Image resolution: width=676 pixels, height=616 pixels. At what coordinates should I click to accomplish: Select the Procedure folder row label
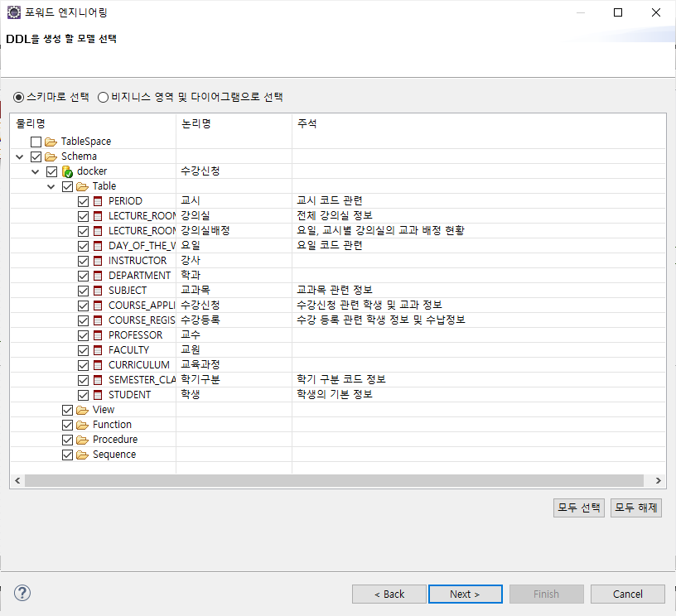point(115,440)
